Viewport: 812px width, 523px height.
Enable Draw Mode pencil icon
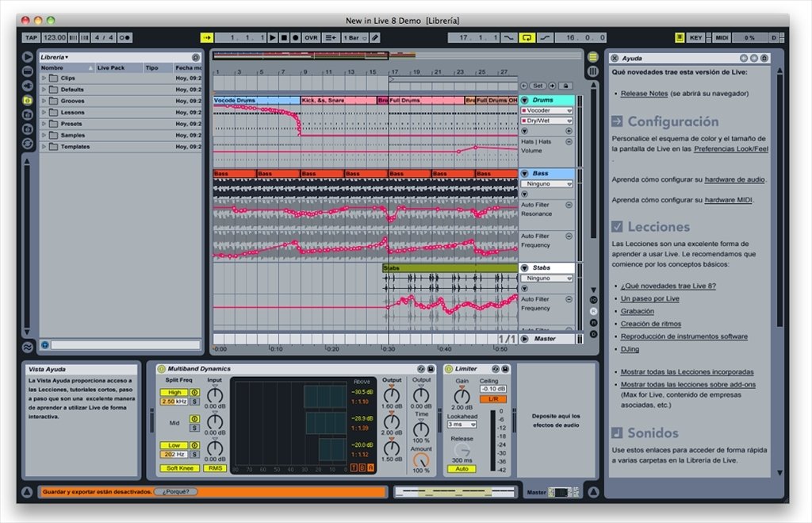375,37
